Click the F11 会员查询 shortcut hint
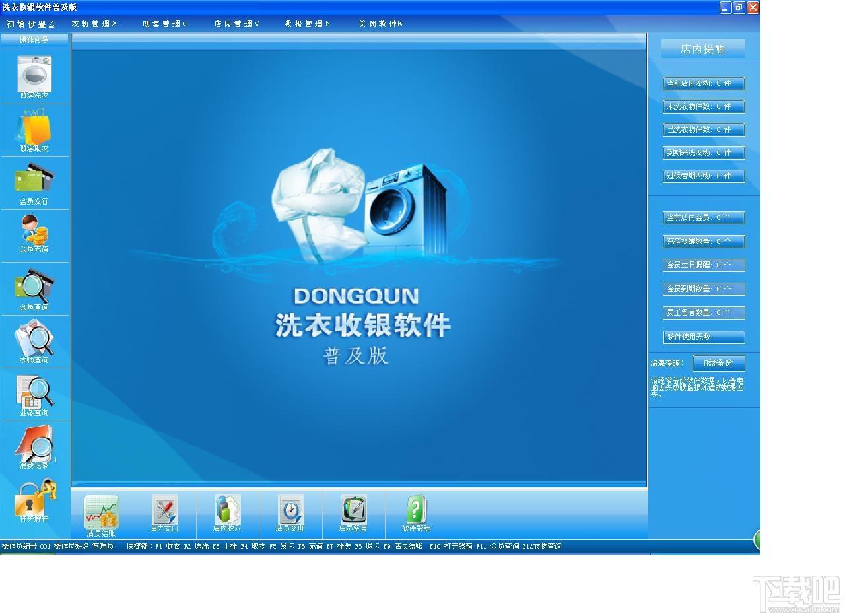This screenshot has height=616, width=845. point(498,546)
